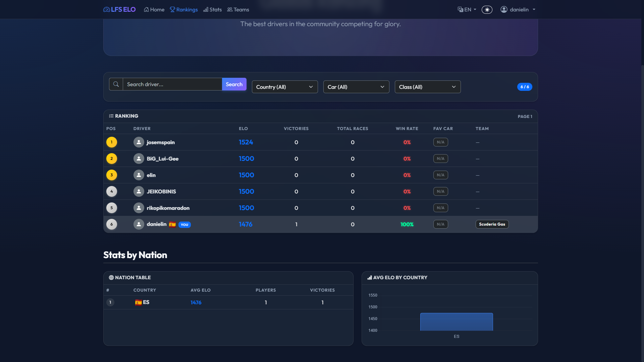The height and width of the screenshot is (362, 644).
Task: Click the Spain flag next to danielin
Action: [x=172, y=225]
